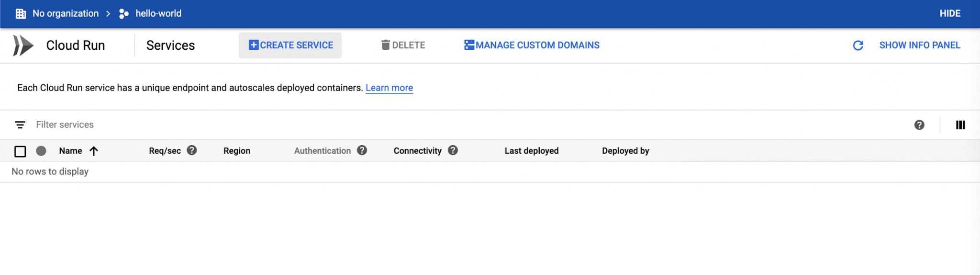Open column display options icon
Screen dimensions: 980x275
(x=960, y=125)
